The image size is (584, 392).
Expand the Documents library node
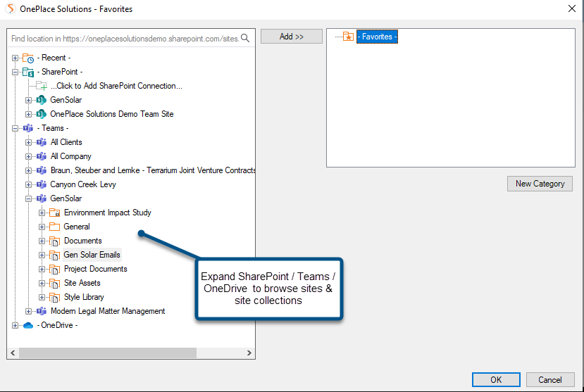(x=42, y=241)
